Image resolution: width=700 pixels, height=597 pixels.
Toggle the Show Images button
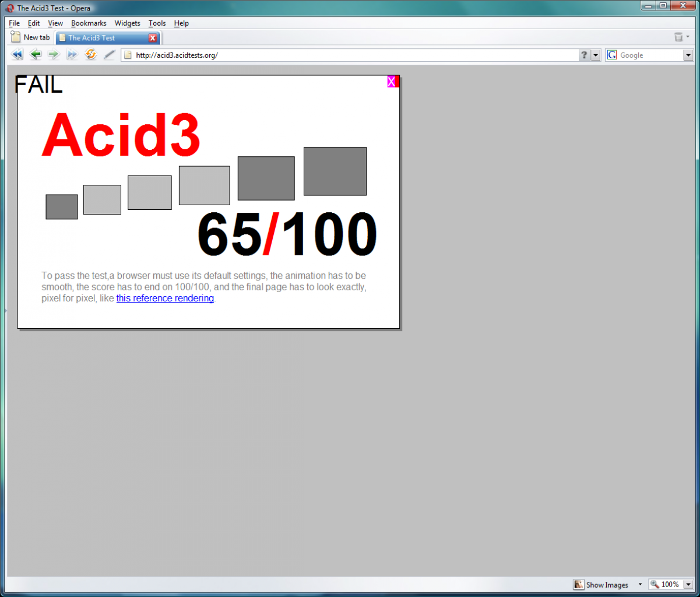coord(601,585)
